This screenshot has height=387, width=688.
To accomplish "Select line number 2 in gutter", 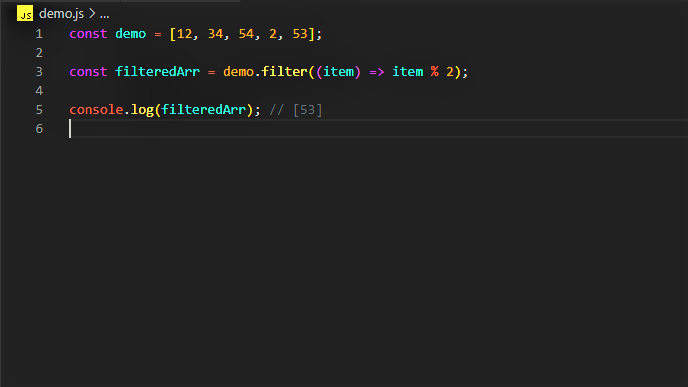I will [x=39, y=53].
